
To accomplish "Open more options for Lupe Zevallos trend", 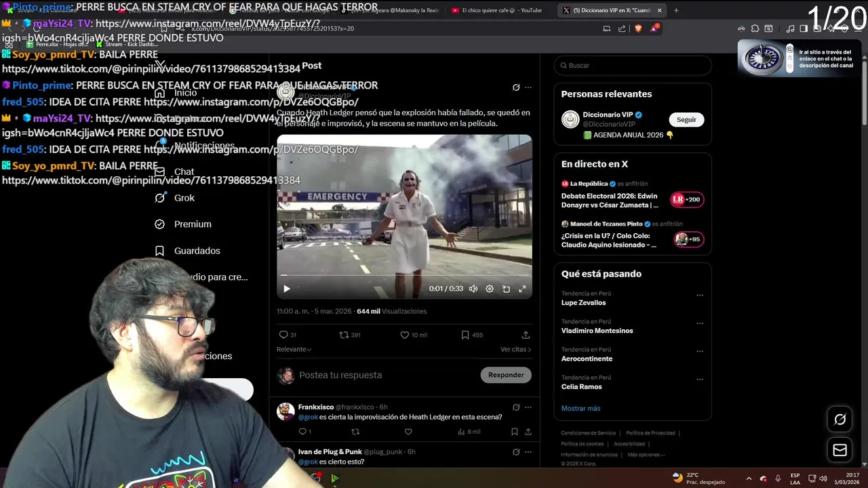I will (x=700, y=296).
